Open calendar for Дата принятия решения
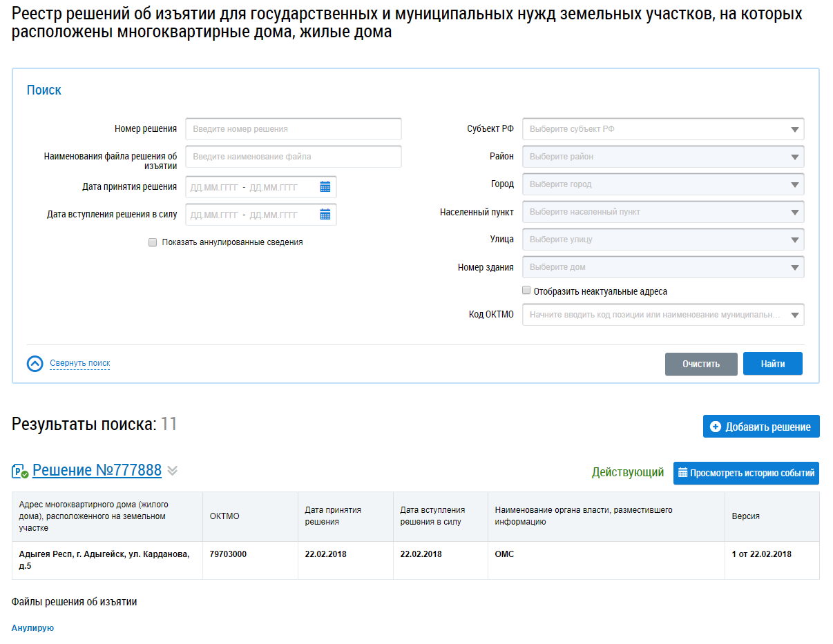833x644 pixels. click(325, 187)
